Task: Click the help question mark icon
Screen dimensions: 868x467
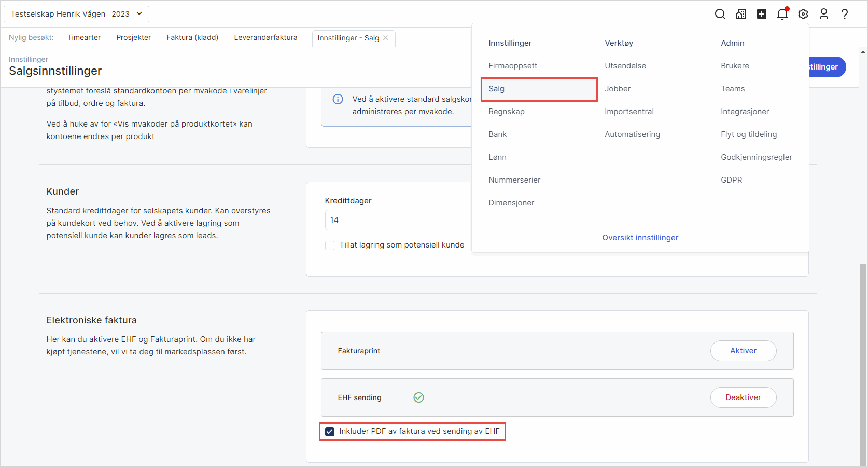Action: click(x=845, y=14)
